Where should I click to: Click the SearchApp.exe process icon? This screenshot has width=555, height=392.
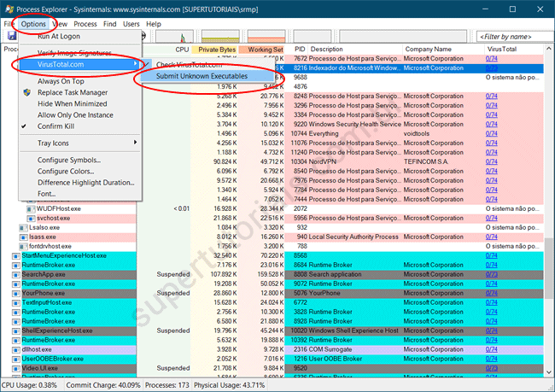pos(16,274)
